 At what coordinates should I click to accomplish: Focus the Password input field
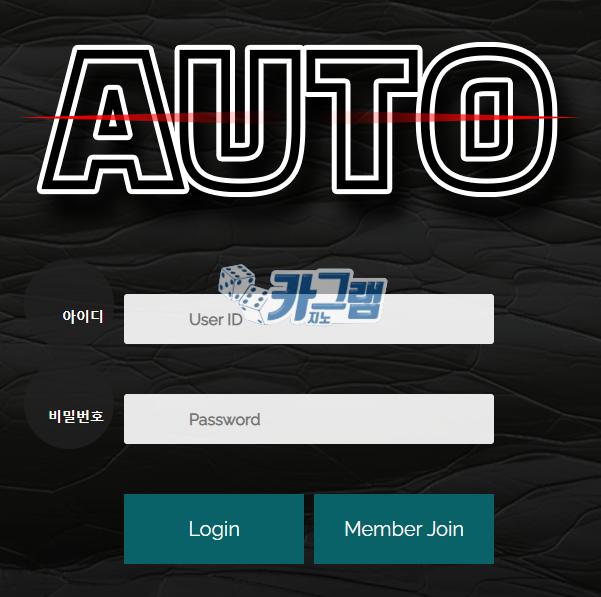(309, 419)
